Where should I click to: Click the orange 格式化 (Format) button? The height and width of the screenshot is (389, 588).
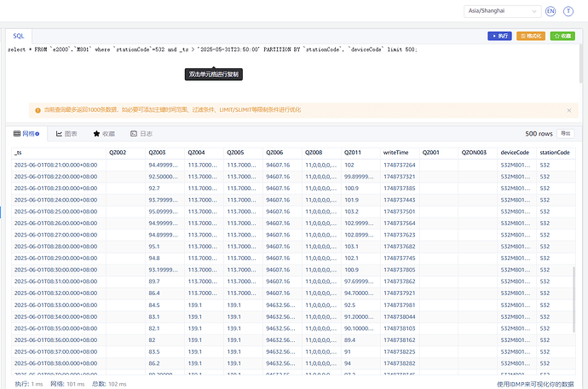point(531,36)
